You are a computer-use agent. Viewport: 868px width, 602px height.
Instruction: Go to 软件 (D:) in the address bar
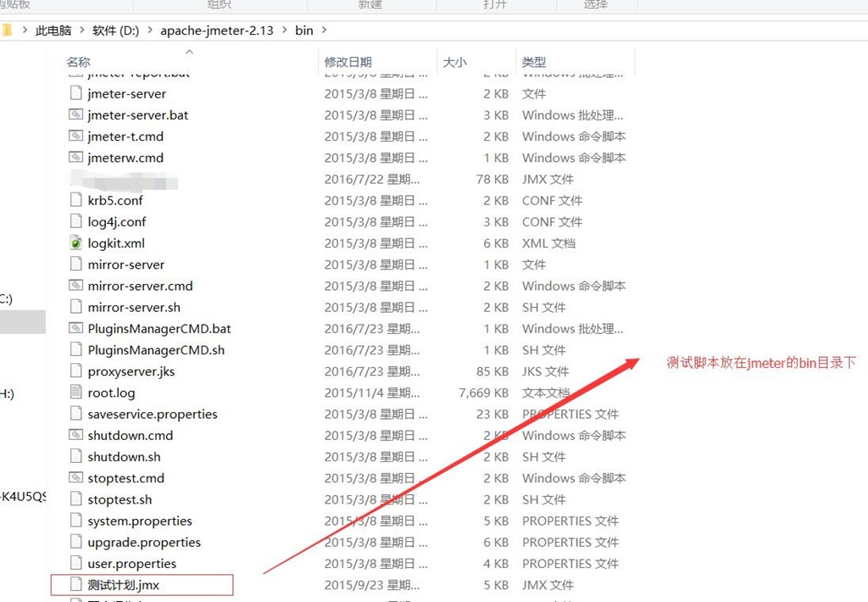pos(115,31)
